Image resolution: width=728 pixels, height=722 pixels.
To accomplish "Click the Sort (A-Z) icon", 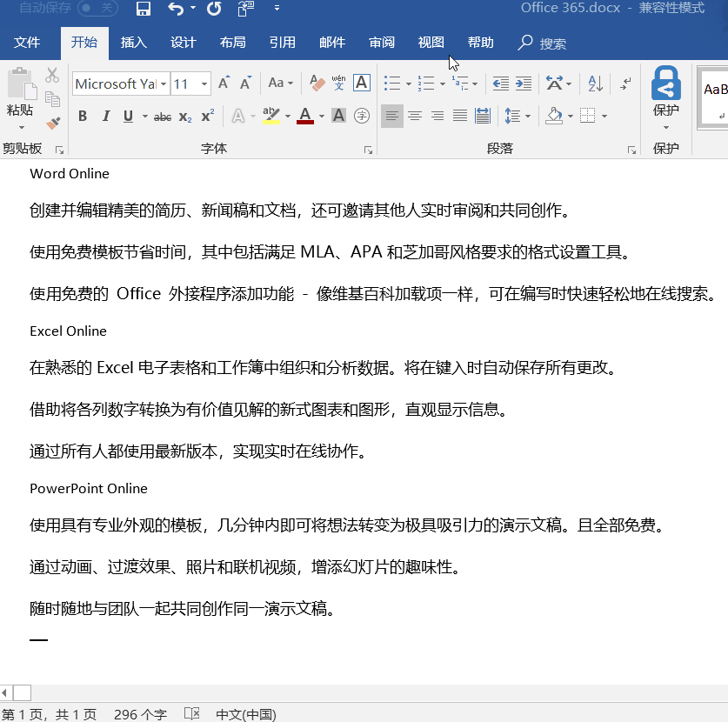I will (594, 83).
